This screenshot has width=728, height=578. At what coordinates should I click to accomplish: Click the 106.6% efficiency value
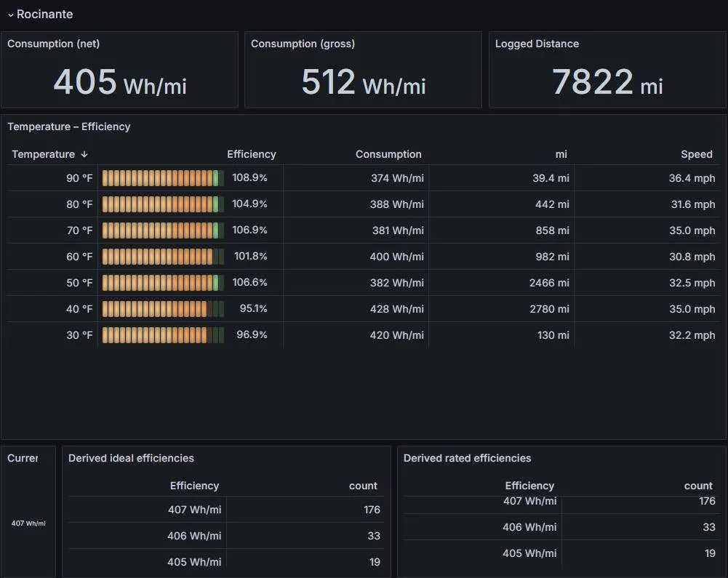pos(249,282)
